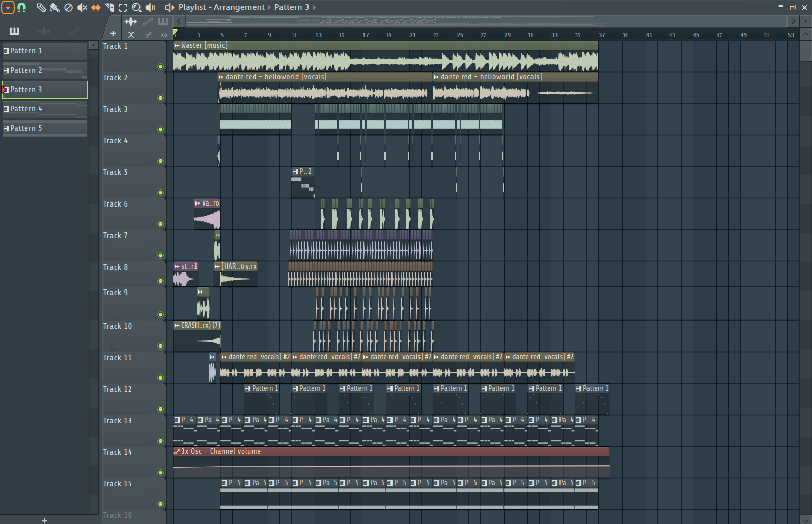This screenshot has height=524, width=812.
Task: Select the Mute tool
Action: coord(82,7)
